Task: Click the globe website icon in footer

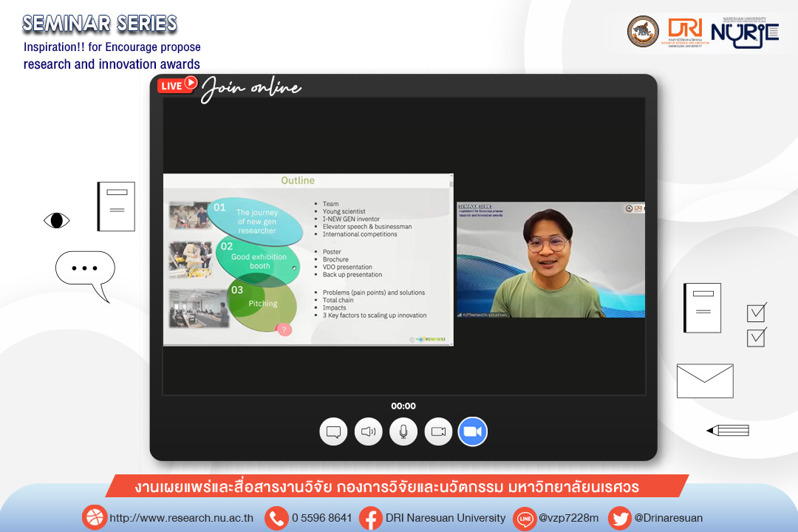Action: coord(94,518)
